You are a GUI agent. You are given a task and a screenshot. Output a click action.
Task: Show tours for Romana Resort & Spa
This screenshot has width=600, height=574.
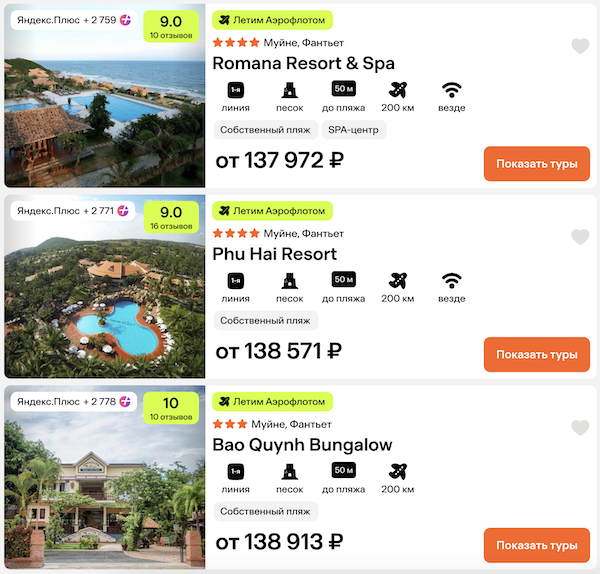pos(536,163)
